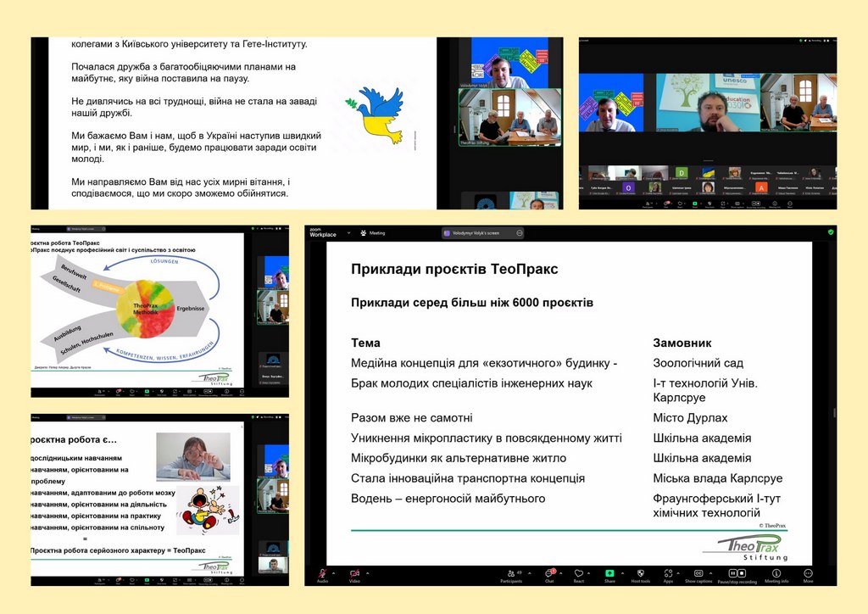Click the green encryption shield icon
This screenshot has height=614, width=868.
(831, 232)
